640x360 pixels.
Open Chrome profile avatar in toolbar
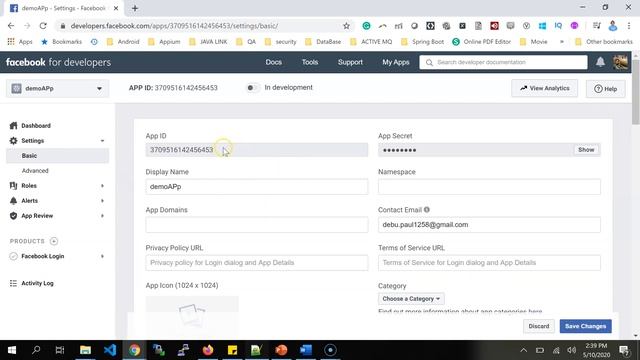(613, 26)
